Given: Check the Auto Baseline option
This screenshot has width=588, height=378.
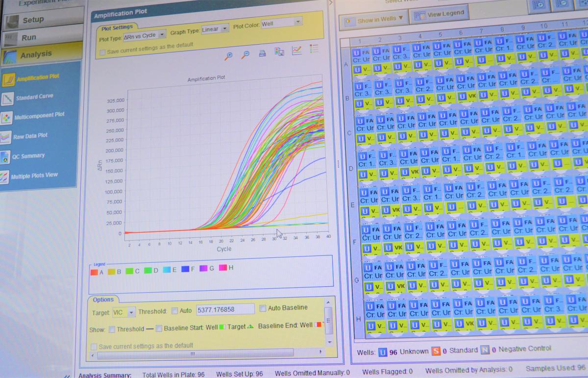Looking at the screenshot, I should tap(263, 308).
